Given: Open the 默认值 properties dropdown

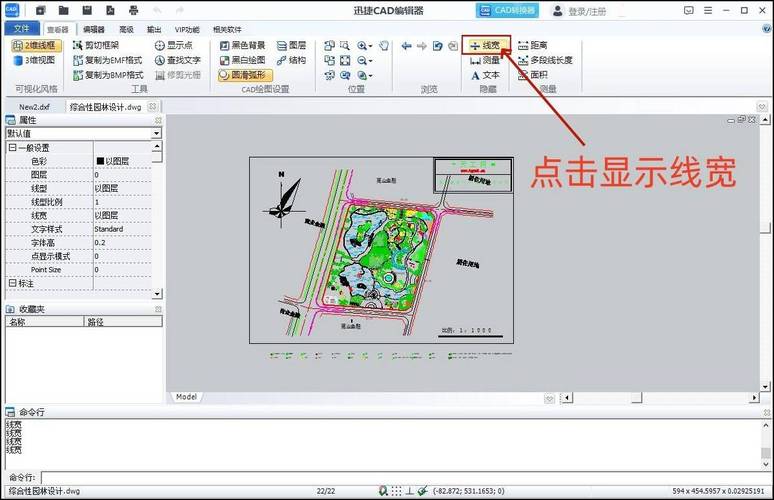Looking at the screenshot, I should click(156, 133).
